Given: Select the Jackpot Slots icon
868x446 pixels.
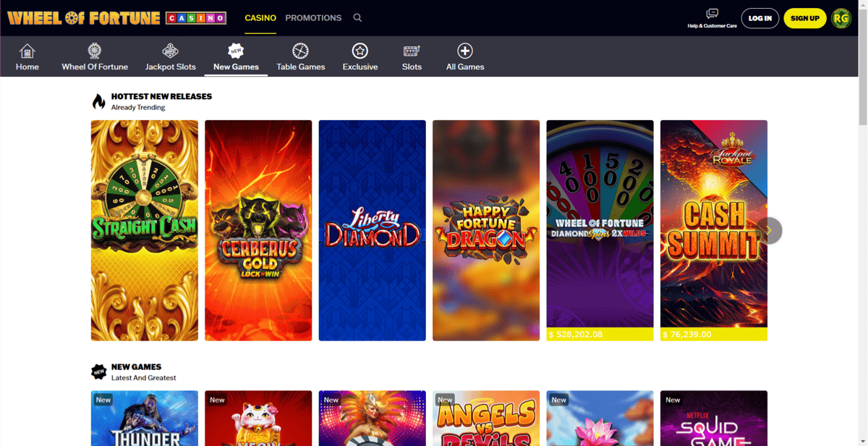Looking at the screenshot, I should [x=170, y=51].
